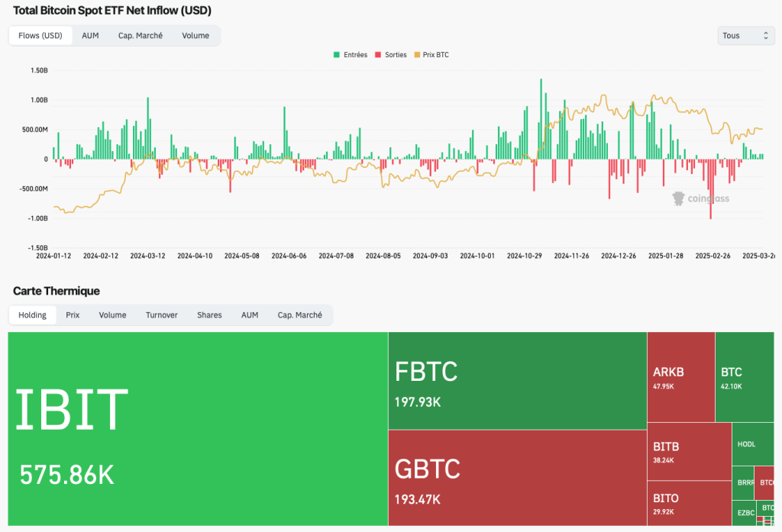Open the BITO heatmap tile

690,503
